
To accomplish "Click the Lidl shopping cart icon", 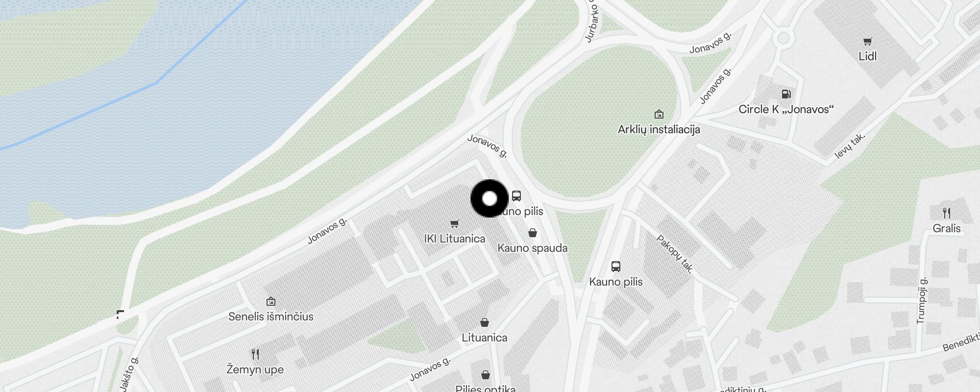I will click(868, 42).
